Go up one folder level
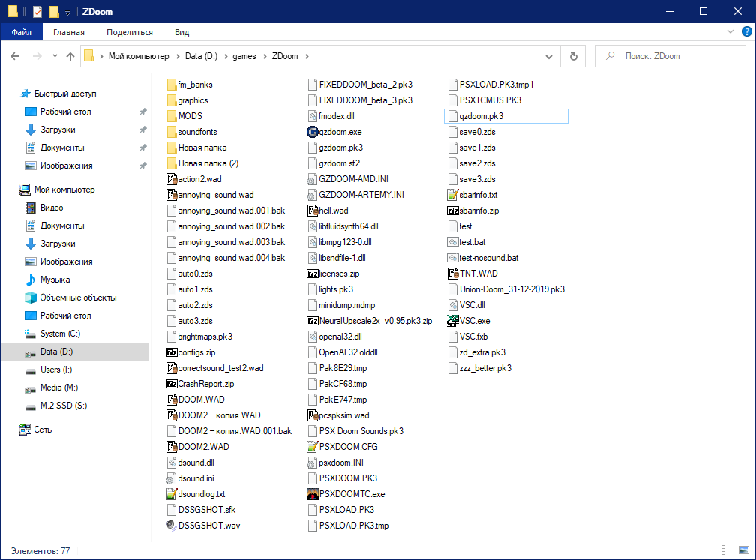The image size is (756, 560). click(70, 56)
